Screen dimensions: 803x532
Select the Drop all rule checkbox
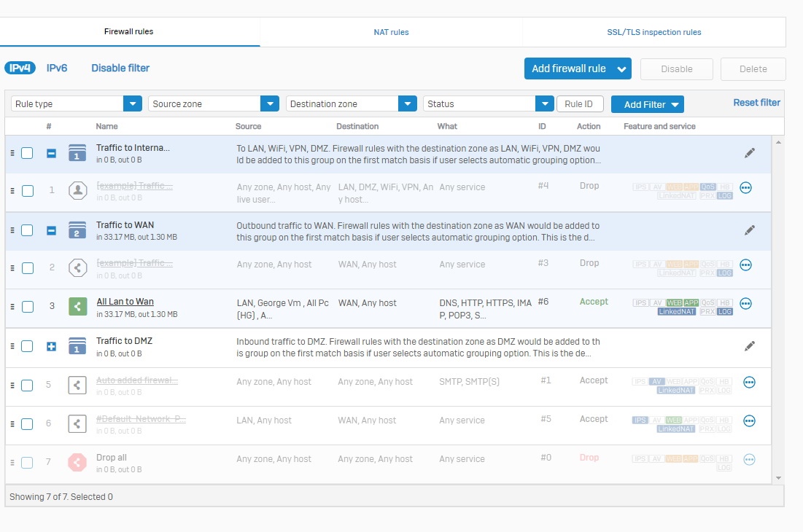tap(27, 463)
